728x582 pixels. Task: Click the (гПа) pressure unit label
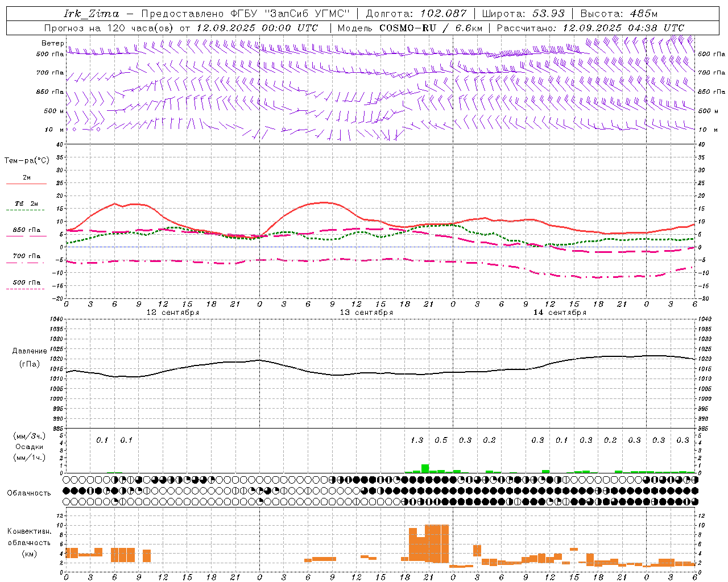(30, 364)
